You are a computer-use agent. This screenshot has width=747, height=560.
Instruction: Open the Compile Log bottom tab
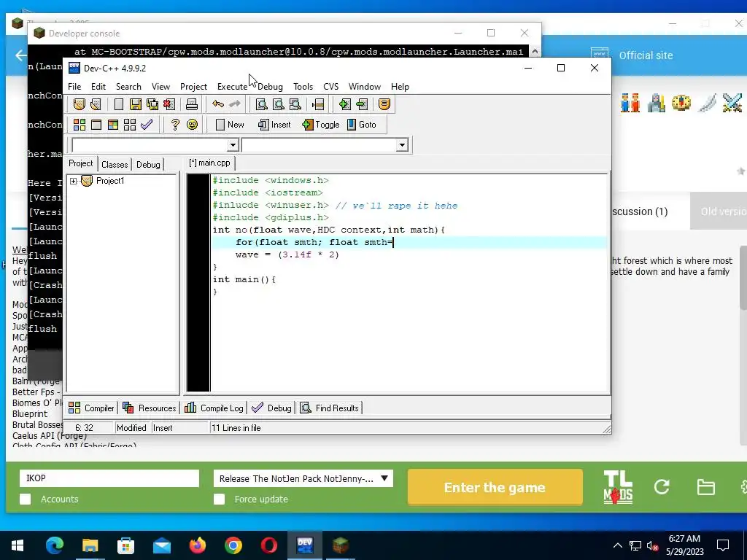[x=214, y=408]
